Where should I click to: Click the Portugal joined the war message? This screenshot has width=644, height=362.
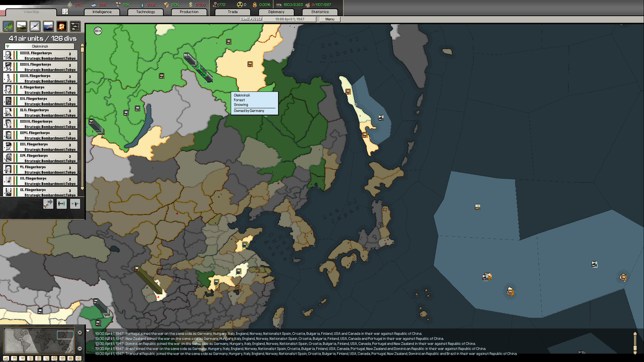coord(258,333)
